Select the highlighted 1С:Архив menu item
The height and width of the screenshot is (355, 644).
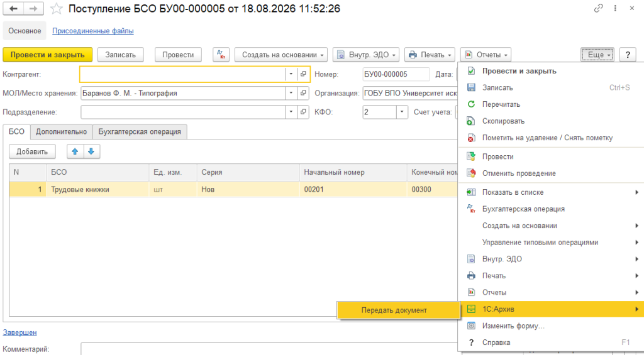(551, 309)
